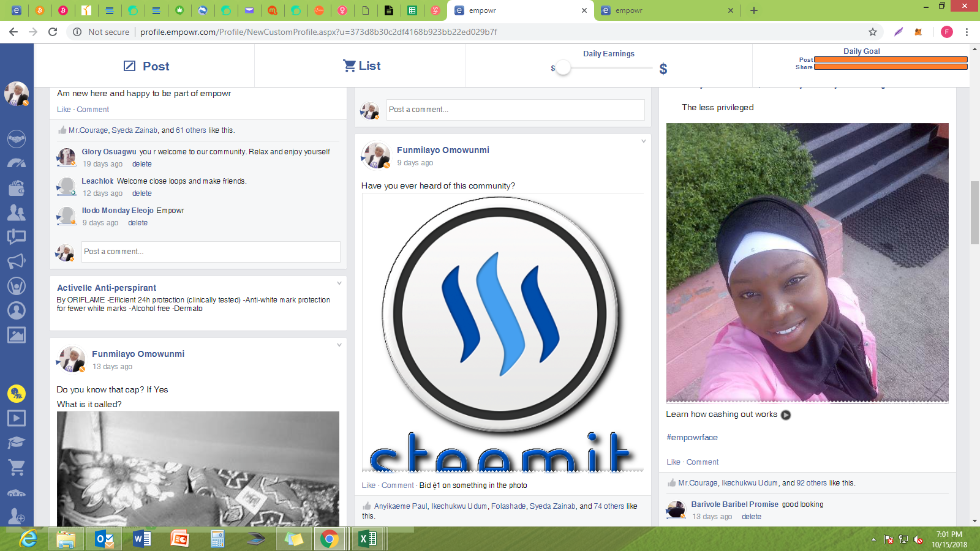980x551 pixels.
Task: Click the comment box under Itodo's comment
Action: pyautogui.click(x=211, y=252)
